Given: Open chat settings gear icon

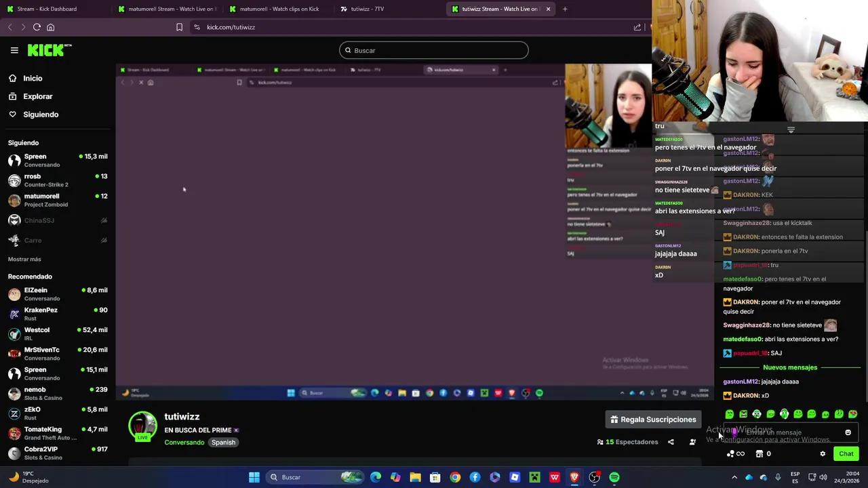Looking at the screenshot, I should coord(823,454).
